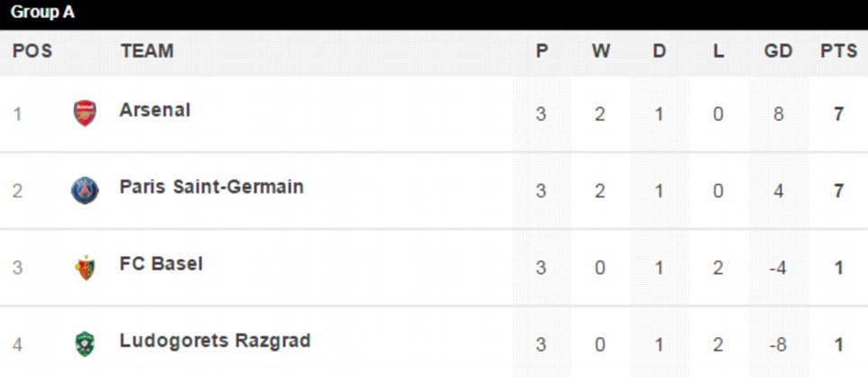Sort by the GD column header
Viewport: 868px width, 377px height.
click(x=778, y=51)
